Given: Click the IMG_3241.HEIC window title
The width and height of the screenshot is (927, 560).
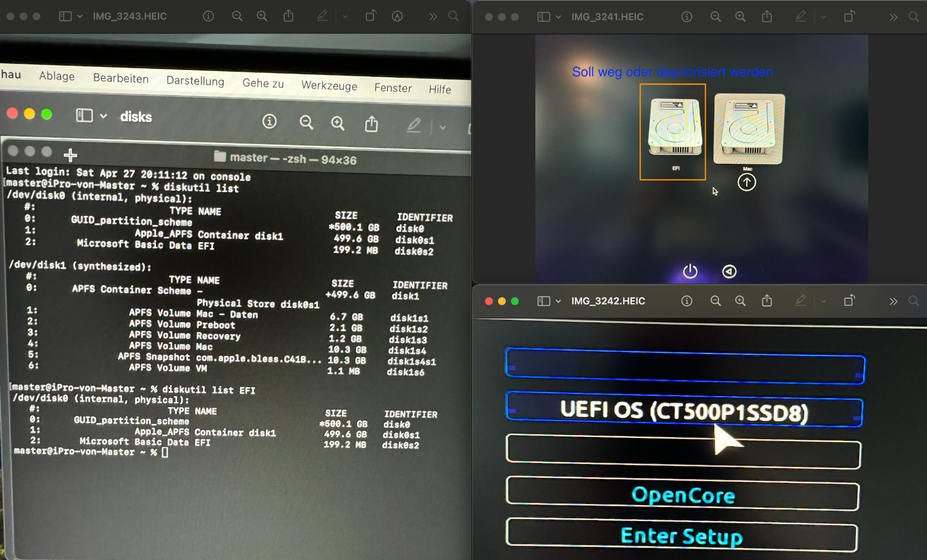Looking at the screenshot, I should click(x=607, y=17).
